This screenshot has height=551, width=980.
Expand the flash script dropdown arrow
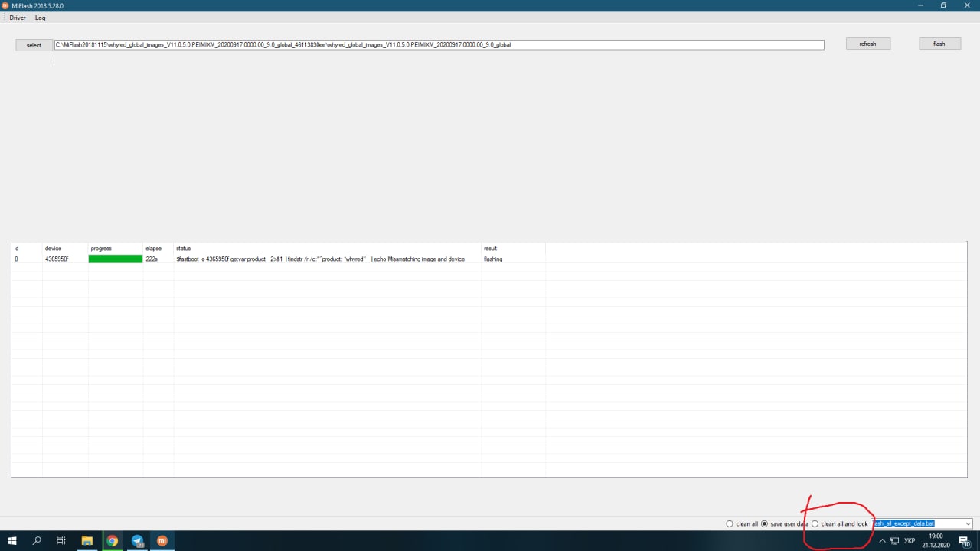pos(969,523)
